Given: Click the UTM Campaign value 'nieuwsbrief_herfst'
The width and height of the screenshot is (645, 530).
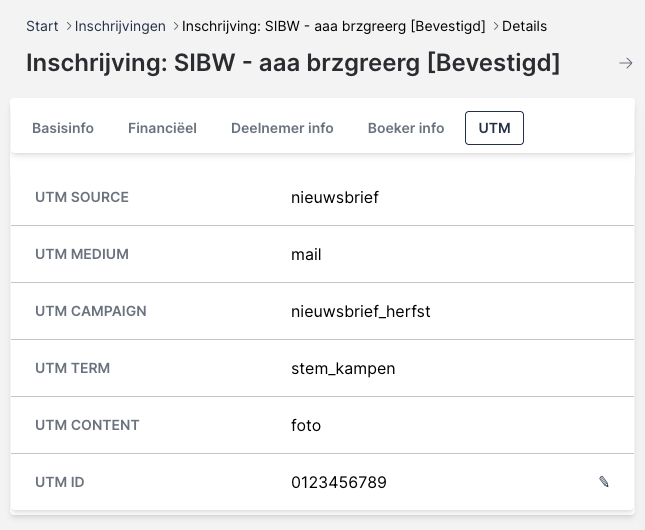Looking at the screenshot, I should coord(360,311).
